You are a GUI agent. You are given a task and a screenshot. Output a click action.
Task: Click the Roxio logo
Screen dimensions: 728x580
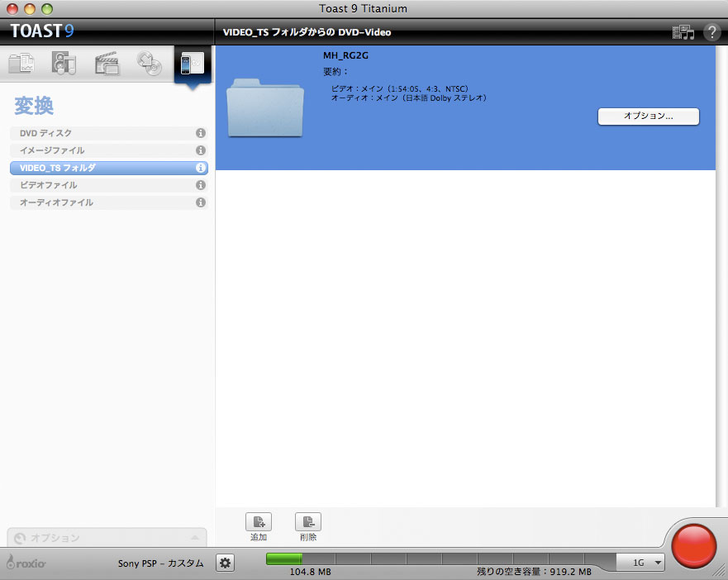[x=26, y=563]
